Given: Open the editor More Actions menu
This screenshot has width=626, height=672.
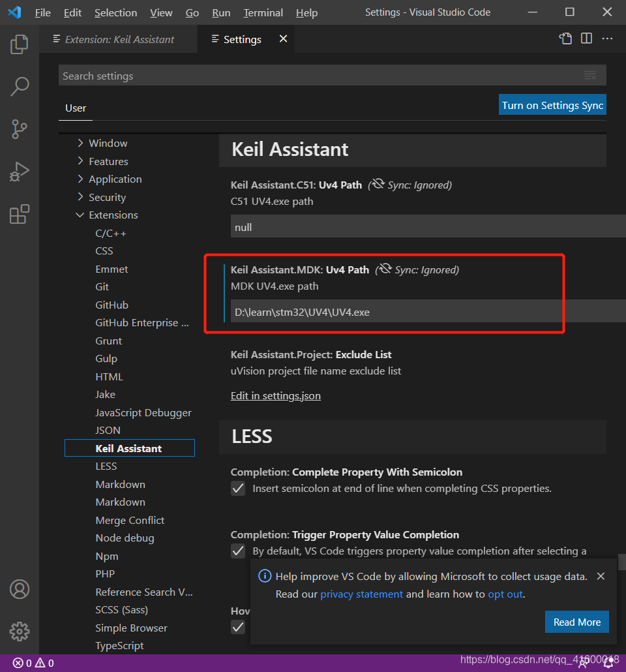Looking at the screenshot, I should tap(607, 38).
